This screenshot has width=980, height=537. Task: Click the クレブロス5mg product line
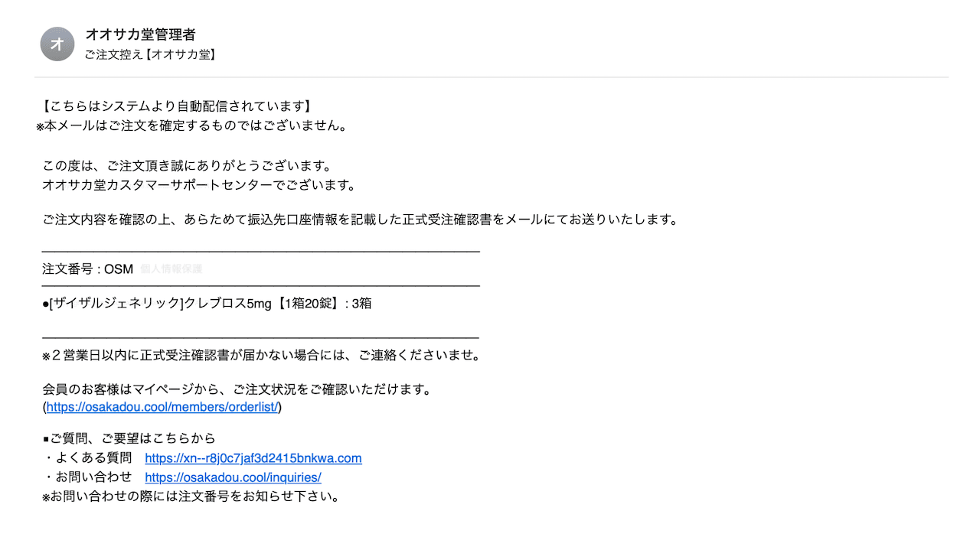(x=207, y=303)
